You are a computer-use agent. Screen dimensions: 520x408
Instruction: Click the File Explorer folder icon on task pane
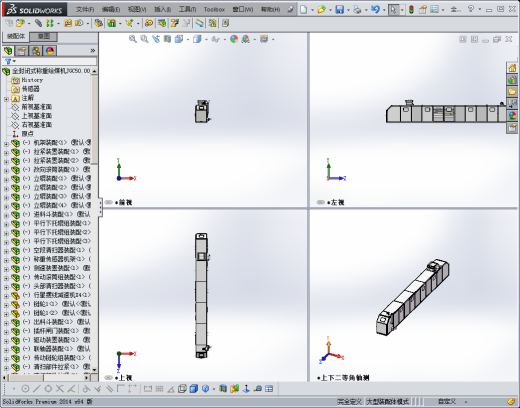coord(512,91)
